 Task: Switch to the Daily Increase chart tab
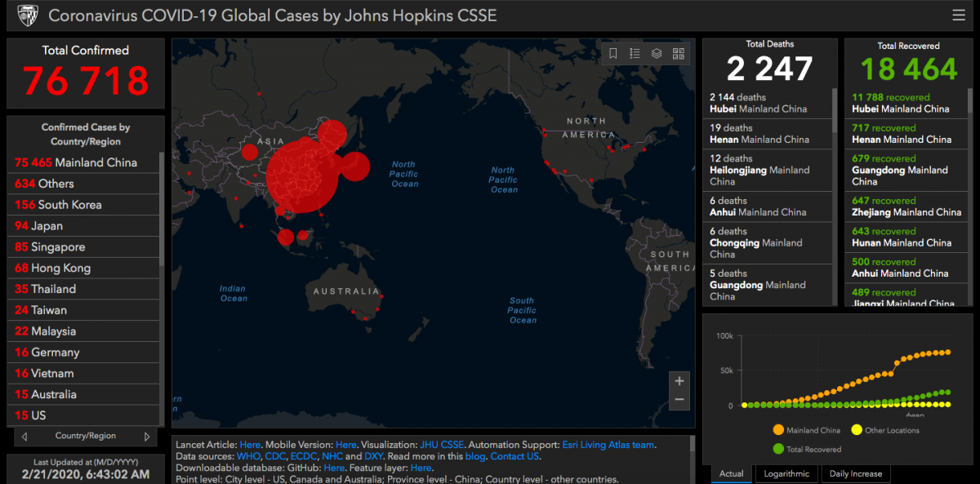(856, 473)
